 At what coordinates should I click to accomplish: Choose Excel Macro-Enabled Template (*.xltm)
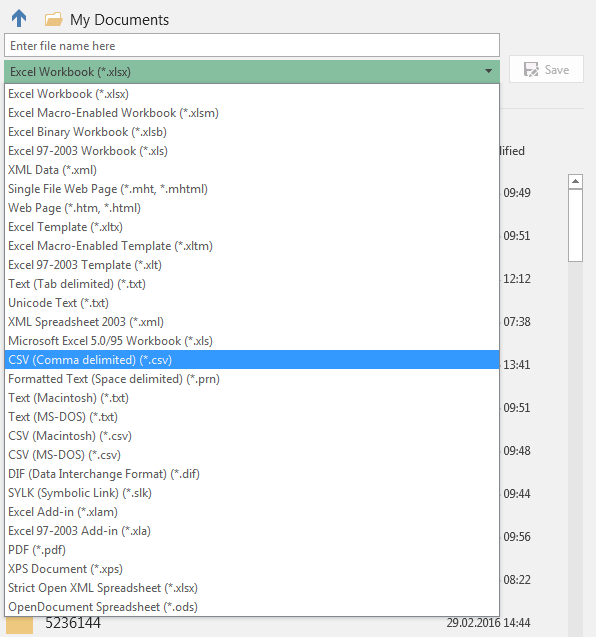[x=252, y=246]
